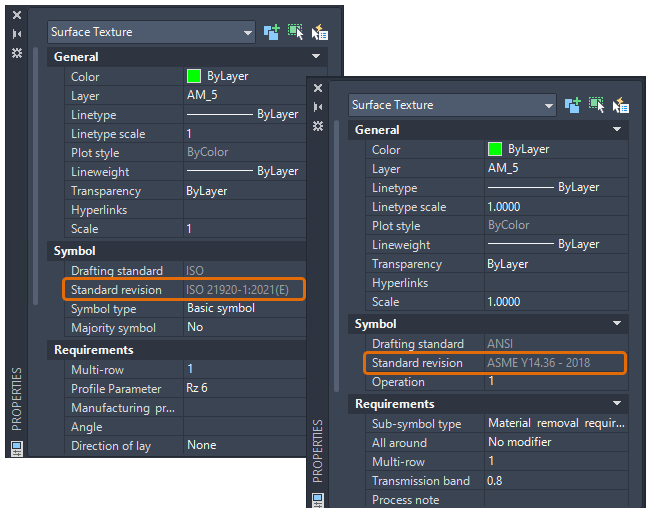652x513 pixels.
Task: Click Plot style ByColor in left palette
Action: click(x=244, y=153)
